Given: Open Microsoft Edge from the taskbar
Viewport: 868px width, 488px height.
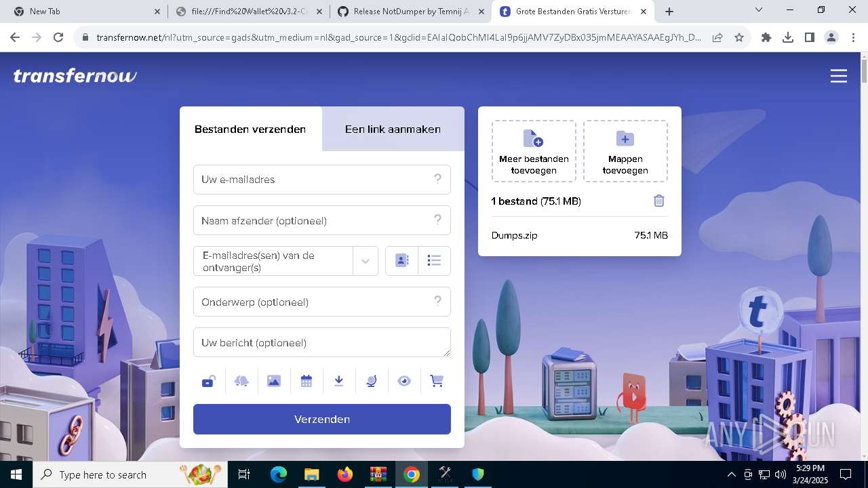Looking at the screenshot, I should pos(279,474).
